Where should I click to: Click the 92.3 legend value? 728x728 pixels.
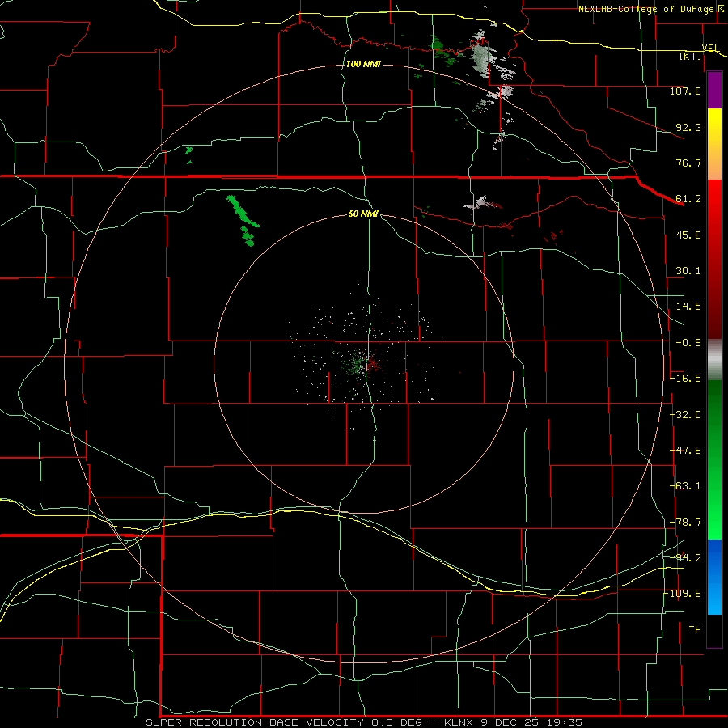click(688, 127)
